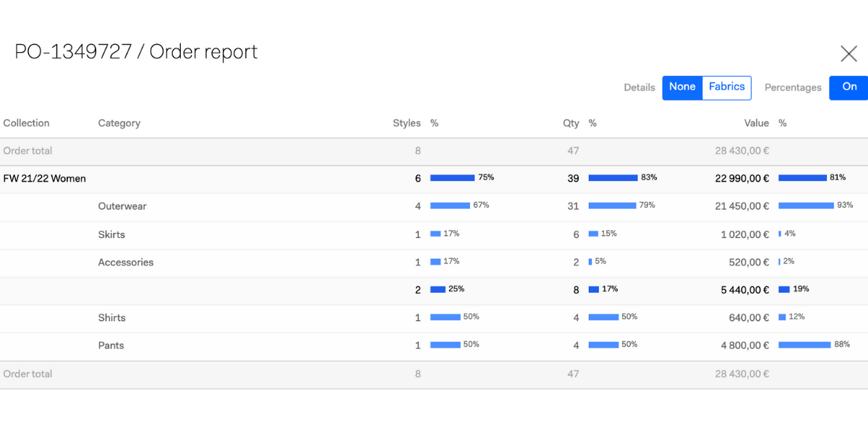Image resolution: width=868 pixels, height=434 pixels.
Task: Click the Value column header
Action: 757,123
